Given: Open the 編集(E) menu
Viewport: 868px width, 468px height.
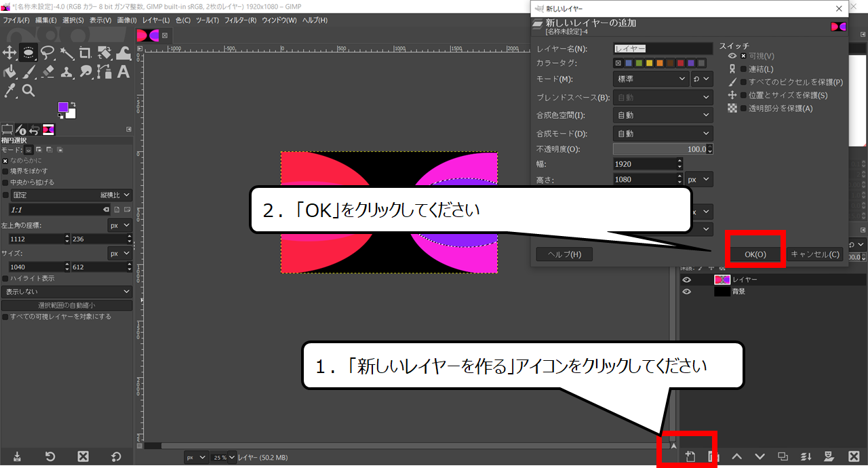Looking at the screenshot, I should point(46,20).
